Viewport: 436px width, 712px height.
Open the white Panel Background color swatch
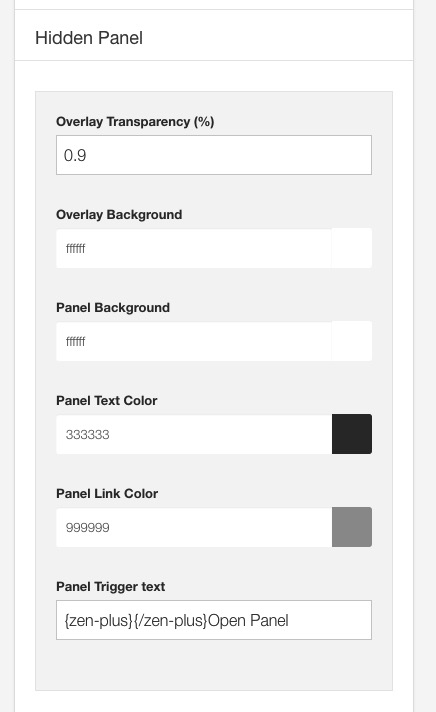click(352, 341)
